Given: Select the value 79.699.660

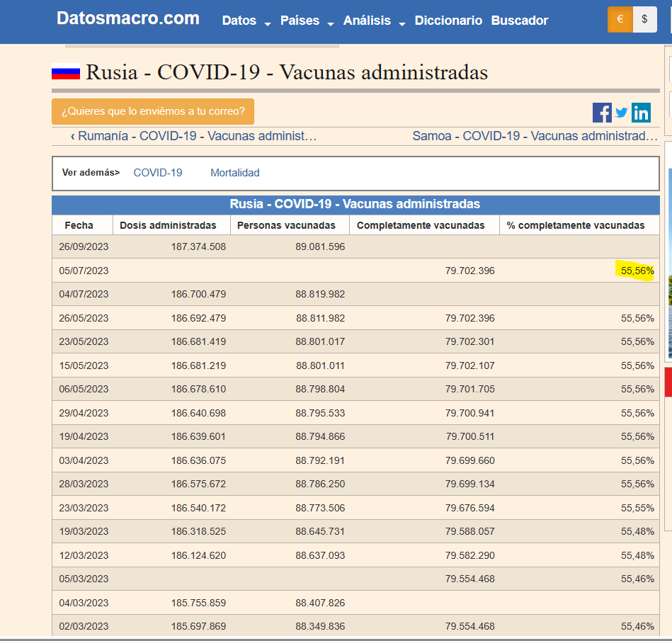Looking at the screenshot, I should (469, 460).
